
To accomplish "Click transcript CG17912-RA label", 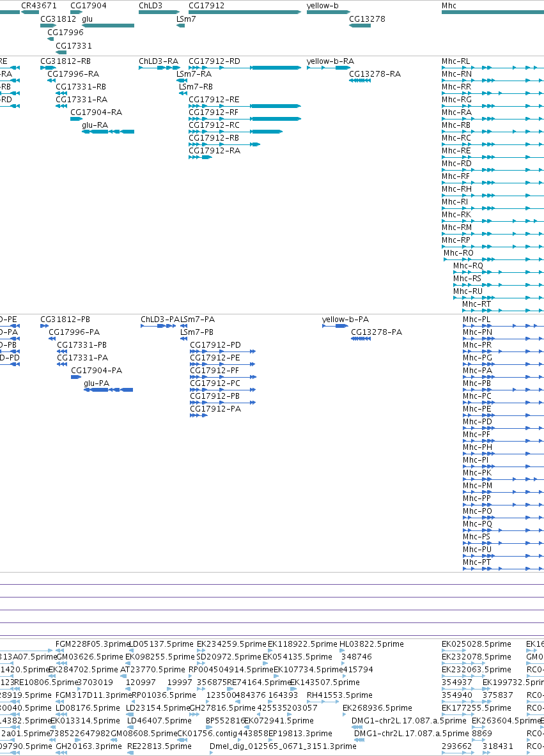I will coord(214,150).
